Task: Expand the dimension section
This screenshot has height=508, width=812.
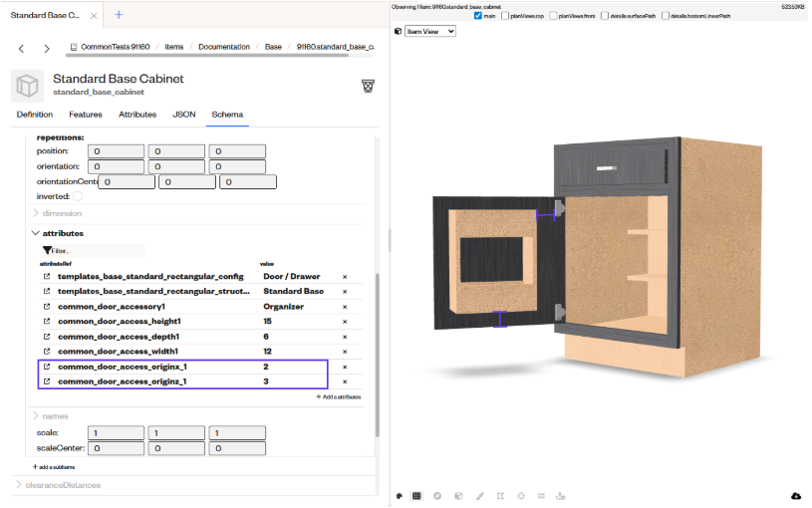Action: coord(36,213)
